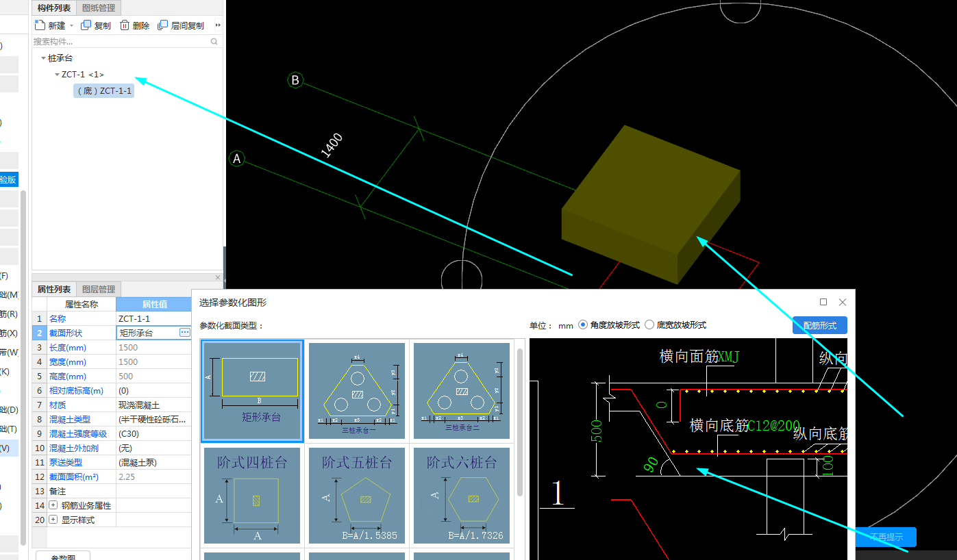Close the 选择参数化图形 dialog
The width and height of the screenshot is (957, 560).
(x=843, y=302)
